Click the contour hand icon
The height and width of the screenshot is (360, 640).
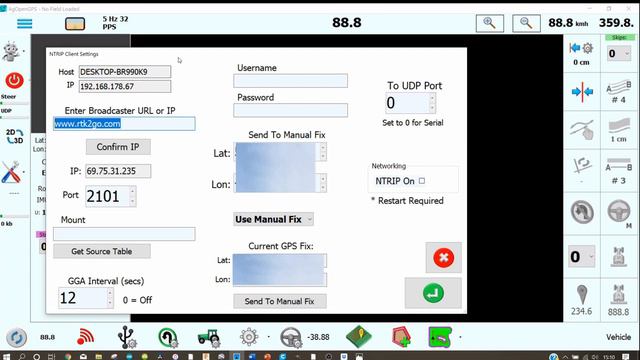pos(582,130)
